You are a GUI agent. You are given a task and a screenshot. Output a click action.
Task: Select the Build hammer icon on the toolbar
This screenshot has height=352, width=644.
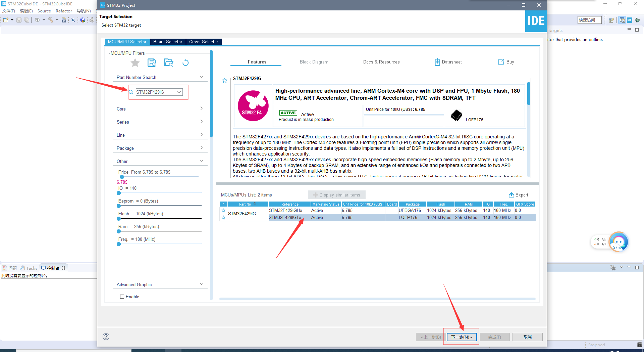coord(51,20)
